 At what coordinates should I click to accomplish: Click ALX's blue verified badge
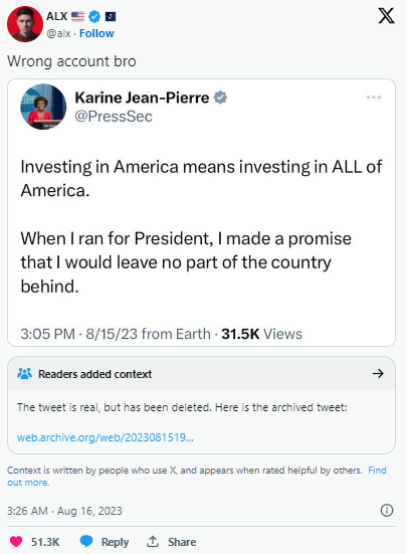pyautogui.click(x=94, y=16)
